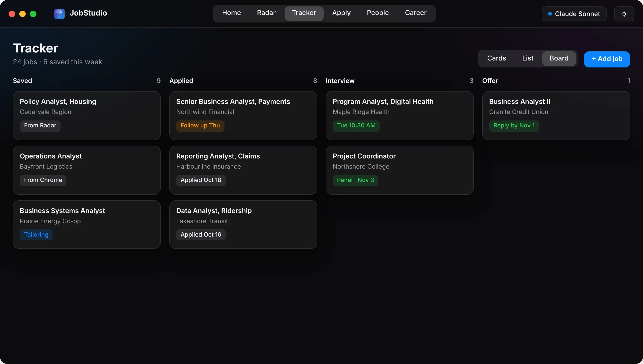Open the Data Analyst, Ridership card
The width and height of the screenshot is (643, 364).
click(x=243, y=225)
